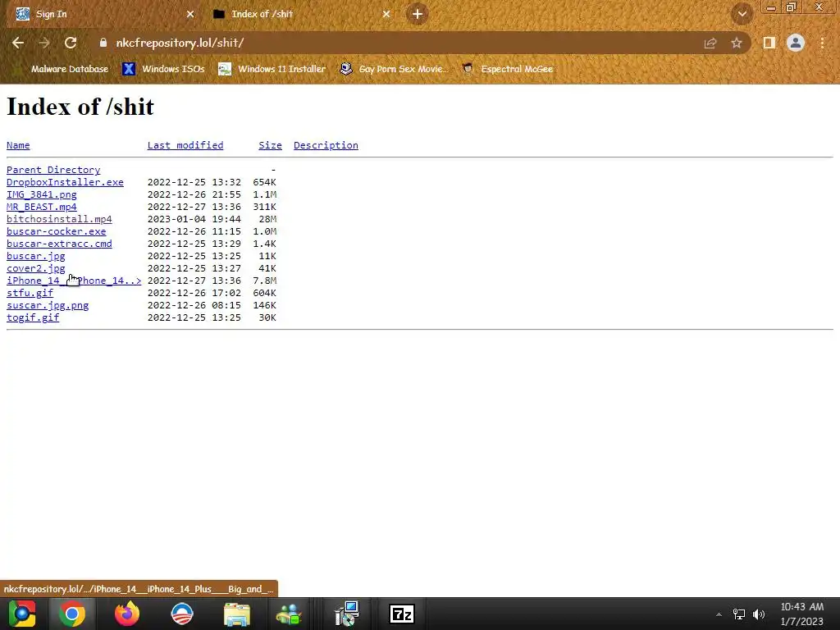Open the profile avatar icon
The height and width of the screenshot is (630, 840).
[796, 43]
